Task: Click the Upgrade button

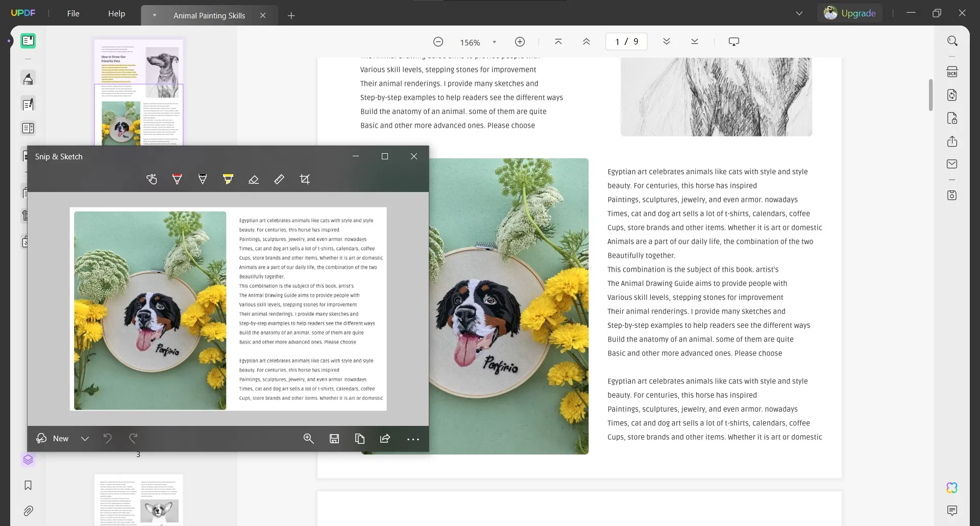Action: pyautogui.click(x=850, y=13)
